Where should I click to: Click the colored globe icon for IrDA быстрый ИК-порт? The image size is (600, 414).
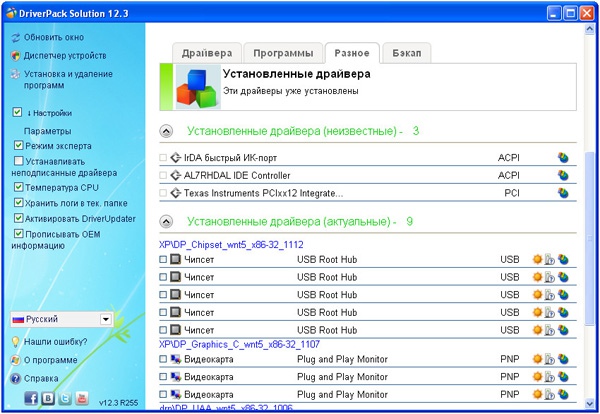pyautogui.click(x=563, y=157)
